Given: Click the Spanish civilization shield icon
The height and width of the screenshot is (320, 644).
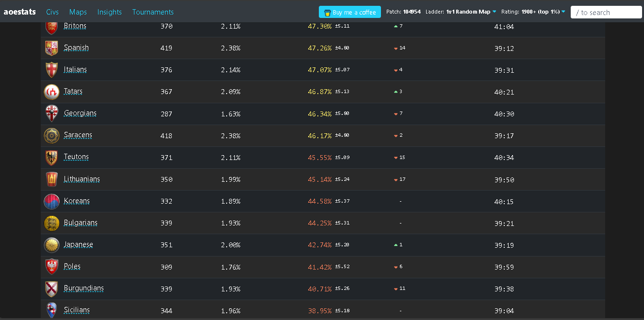Looking at the screenshot, I should [51, 48].
